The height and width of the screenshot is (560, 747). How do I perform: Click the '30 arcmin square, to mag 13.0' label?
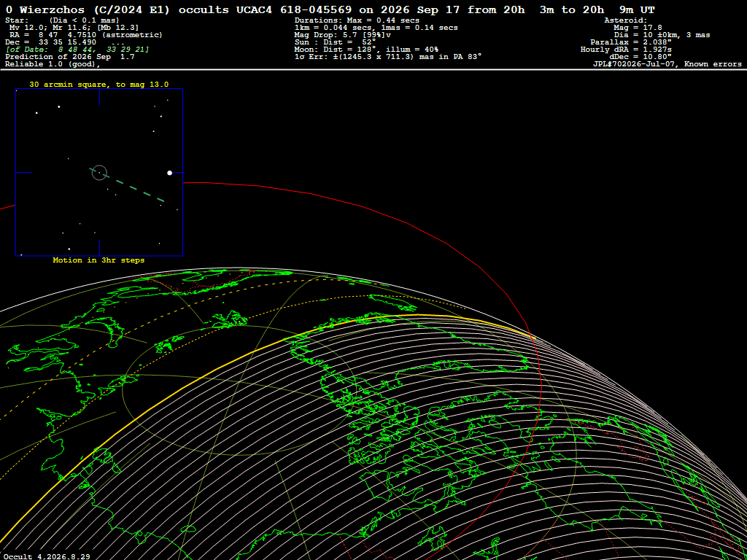point(99,85)
